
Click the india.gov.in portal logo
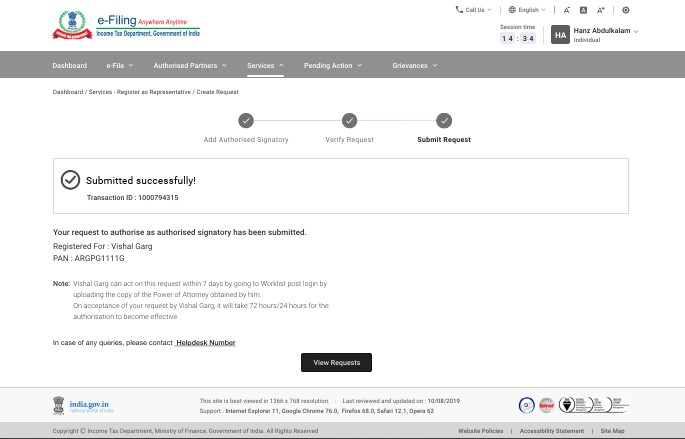tap(83, 405)
